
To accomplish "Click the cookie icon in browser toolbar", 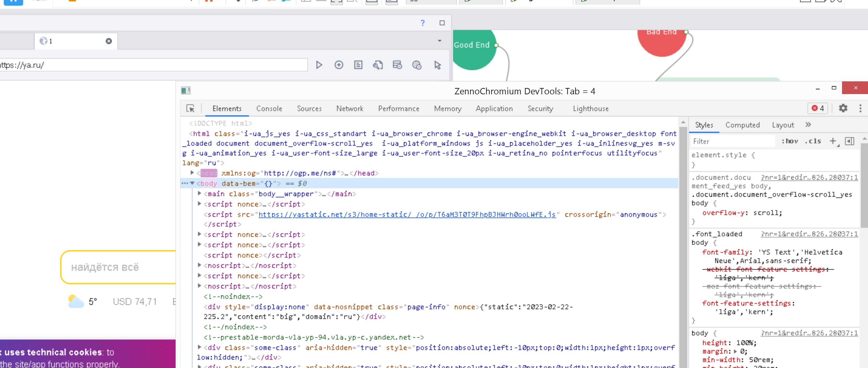I will pos(417,65).
